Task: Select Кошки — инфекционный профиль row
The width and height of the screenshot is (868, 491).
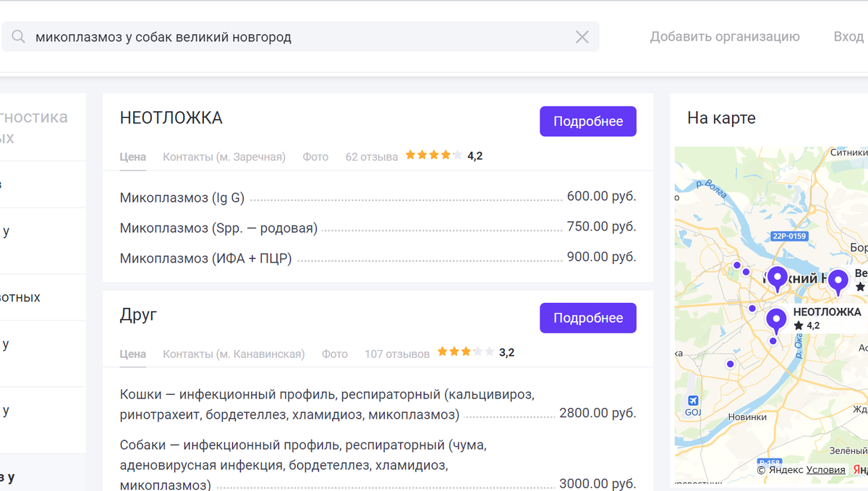Action: pyautogui.click(x=378, y=404)
